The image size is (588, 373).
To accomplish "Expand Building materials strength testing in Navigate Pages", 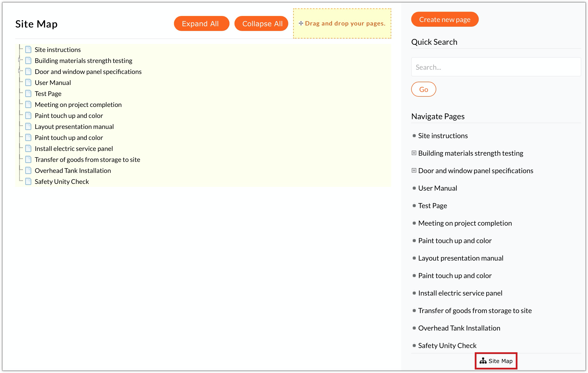I will (414, 153).
